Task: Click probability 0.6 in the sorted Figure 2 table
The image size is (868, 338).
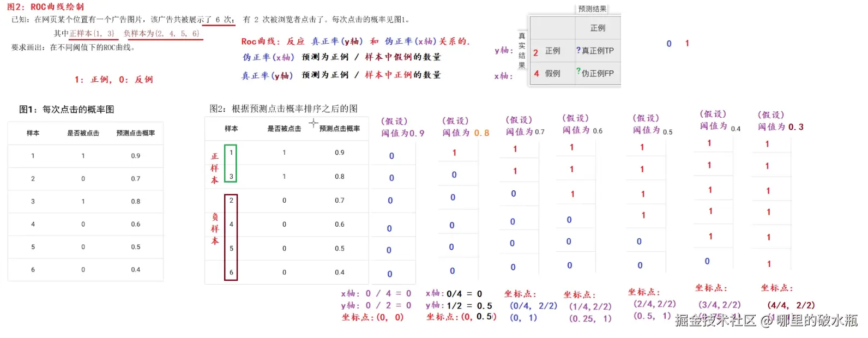Action: click(340, 225)
